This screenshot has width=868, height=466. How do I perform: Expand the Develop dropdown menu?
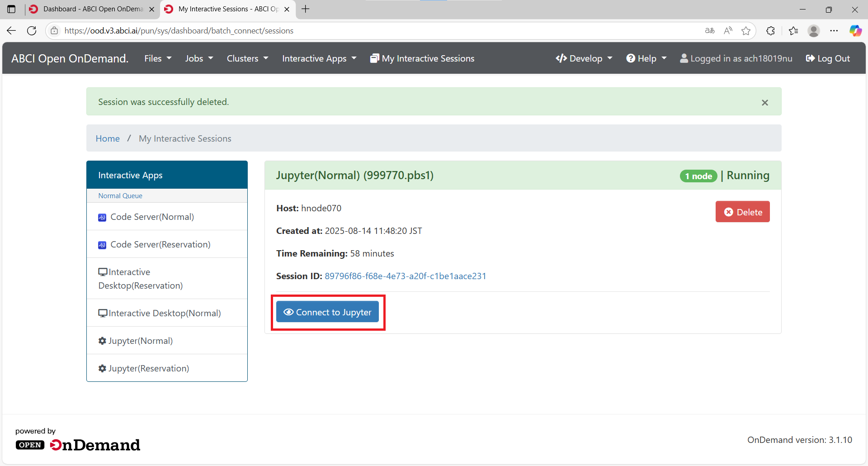click(x=584, y=58)
